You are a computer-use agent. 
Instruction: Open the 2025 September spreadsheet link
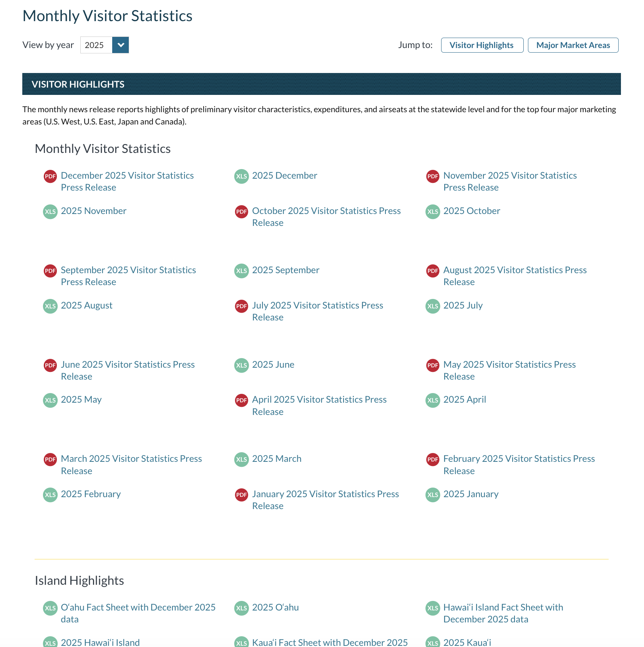click(286, 270)
